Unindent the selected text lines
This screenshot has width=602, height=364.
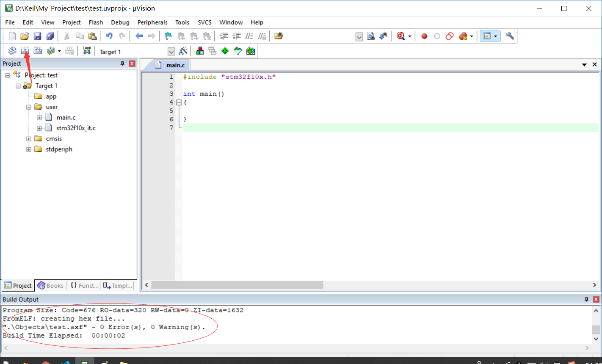(x=237, y=36)
